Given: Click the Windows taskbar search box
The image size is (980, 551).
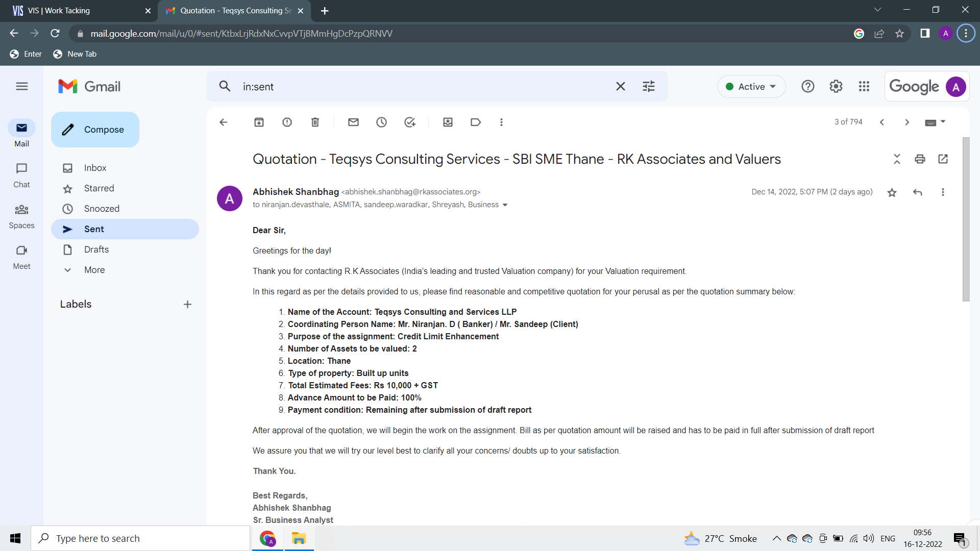Looking at the screenshot, I should 140,538.
